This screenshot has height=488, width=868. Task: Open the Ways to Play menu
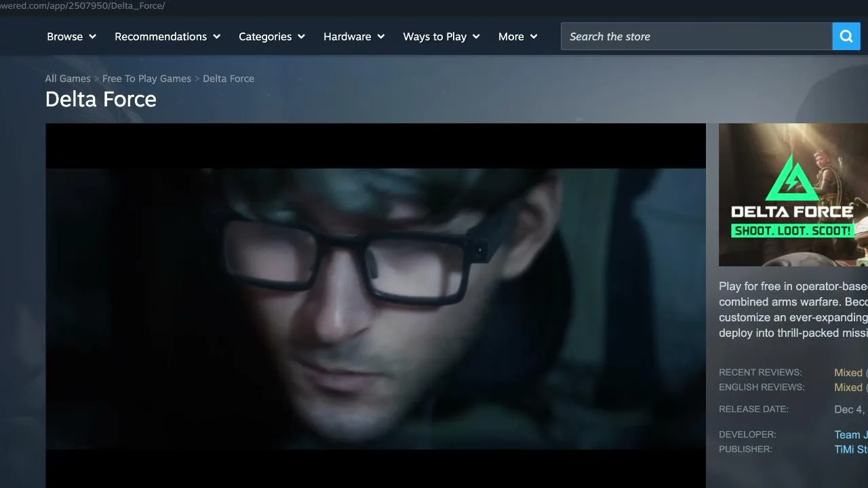click(441, 37)
